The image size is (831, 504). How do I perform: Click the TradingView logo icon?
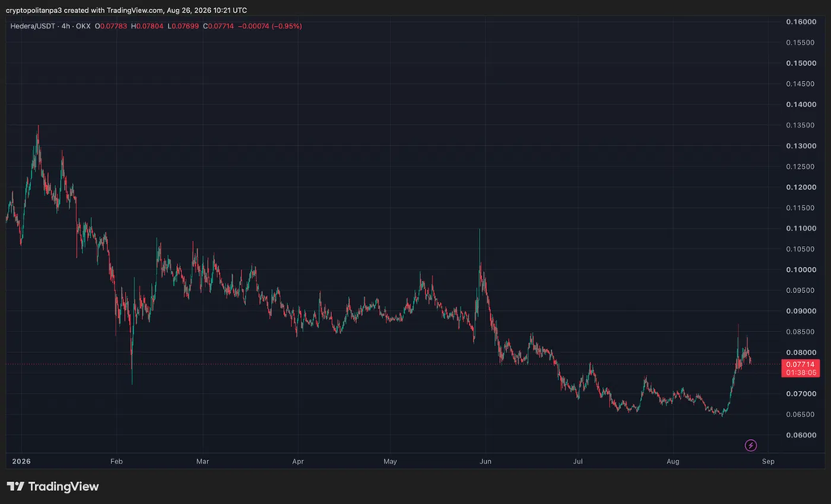click(x=15, y=486)
